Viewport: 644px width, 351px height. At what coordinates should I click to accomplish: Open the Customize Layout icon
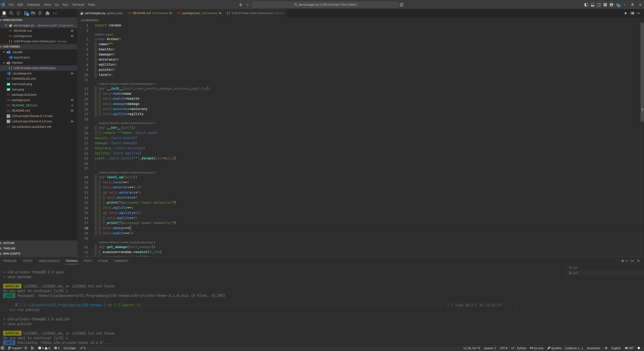pyautogui.click(x=605, y=5)
